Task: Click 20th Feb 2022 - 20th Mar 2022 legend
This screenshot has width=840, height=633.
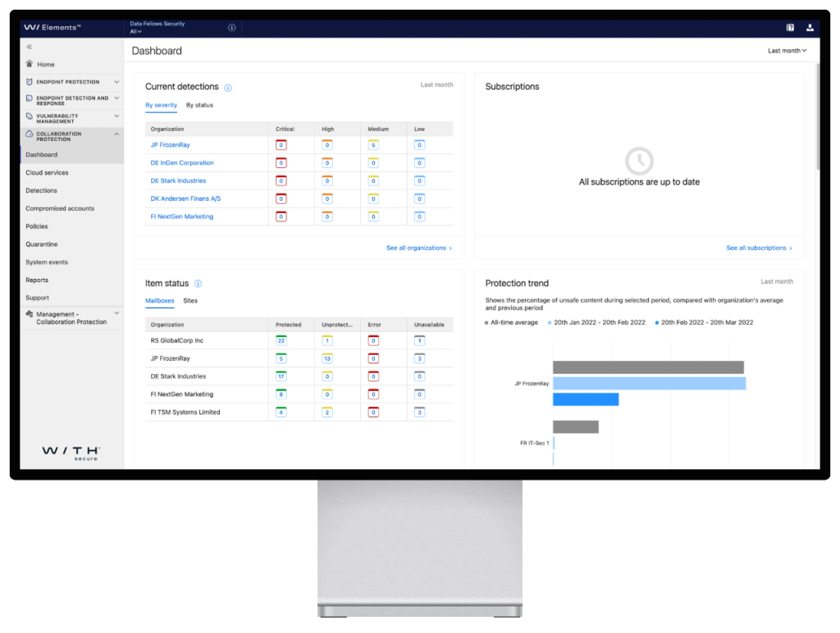Action: 704,322
